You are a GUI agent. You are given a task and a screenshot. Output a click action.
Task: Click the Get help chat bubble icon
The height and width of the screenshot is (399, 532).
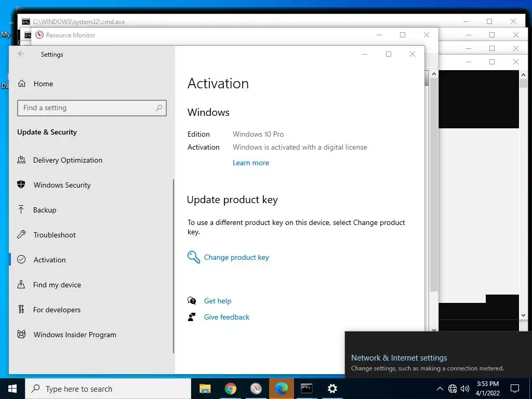(192, 301)
